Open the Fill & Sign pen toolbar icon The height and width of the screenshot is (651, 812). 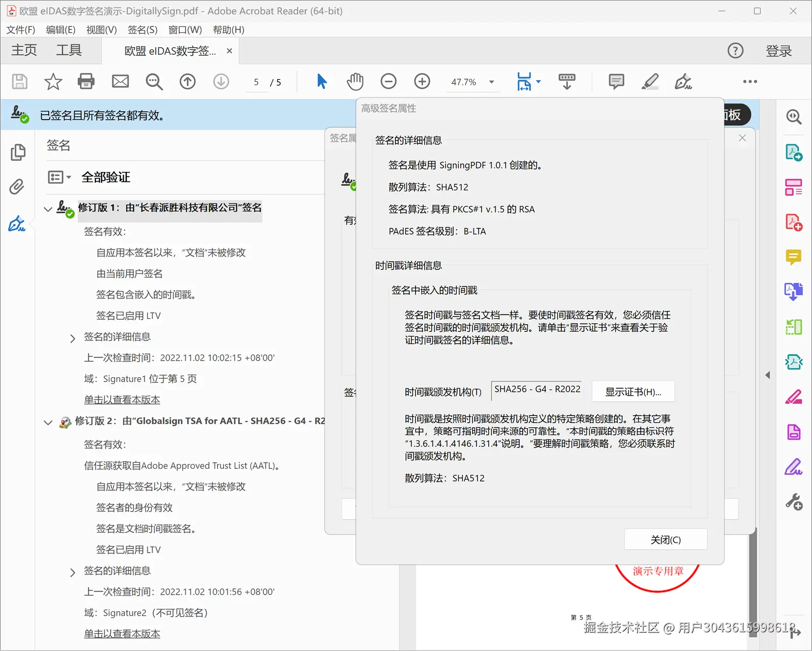(x=683, y=81)
